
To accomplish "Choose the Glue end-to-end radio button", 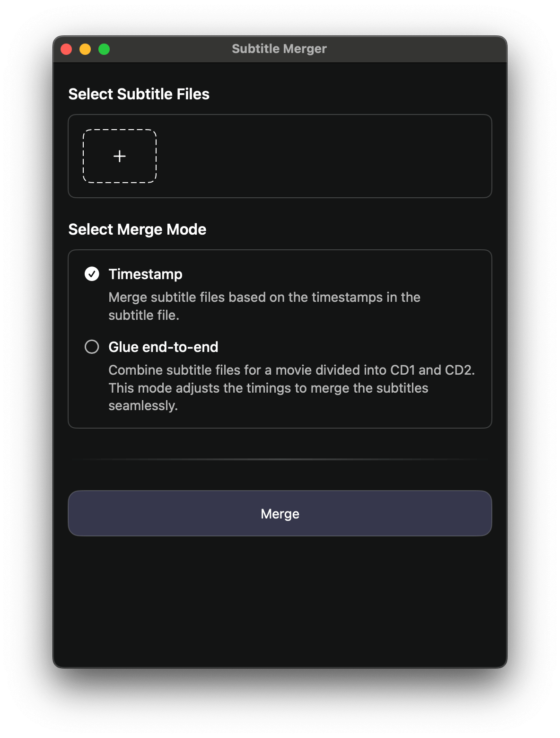I will coord(92,347).
